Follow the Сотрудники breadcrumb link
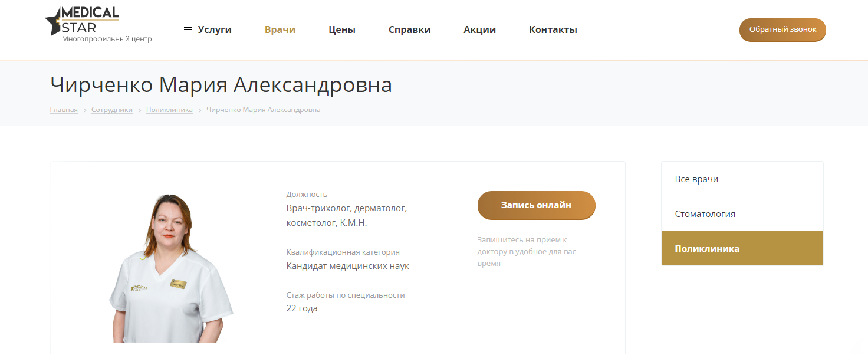Image resolution: width=868 pixels, height=355 pixels. point(112,110)
